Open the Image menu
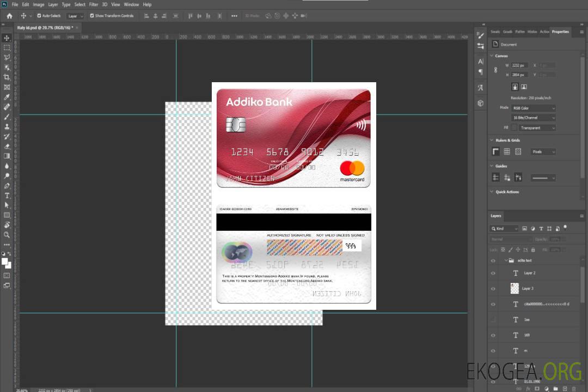588x392 pixels. [x=39, y=4]
